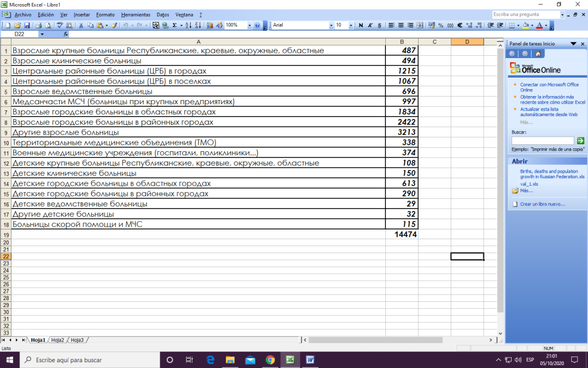Click the Buscar search field in the task pane
This screenshot has height=368, width=588.
543,140
